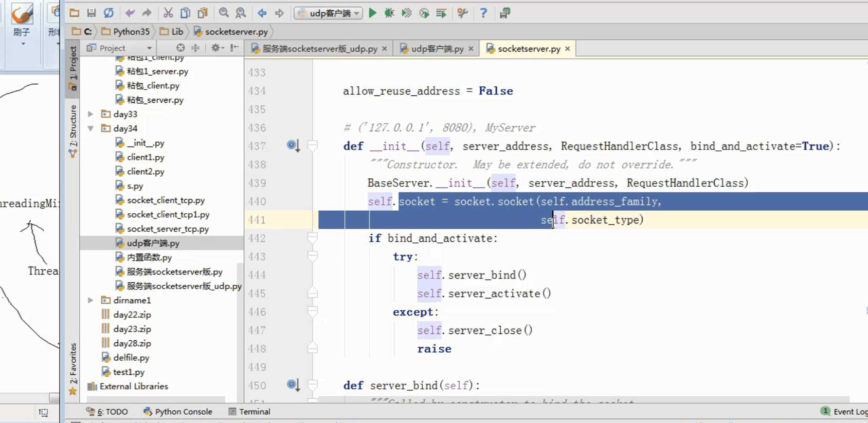Viewport: 868px width, 423px height.
Task: Fold the except block at line 446
Action: click(x=313, y=311)
